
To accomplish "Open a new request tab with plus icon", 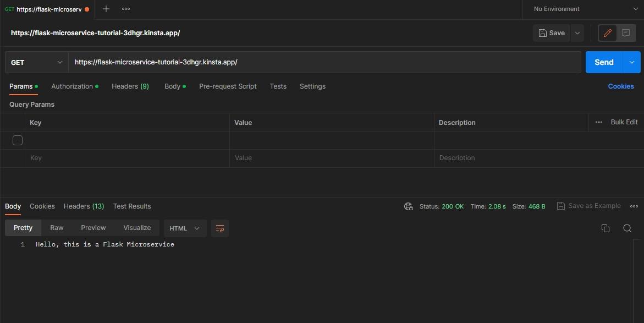I will point(106,9).
